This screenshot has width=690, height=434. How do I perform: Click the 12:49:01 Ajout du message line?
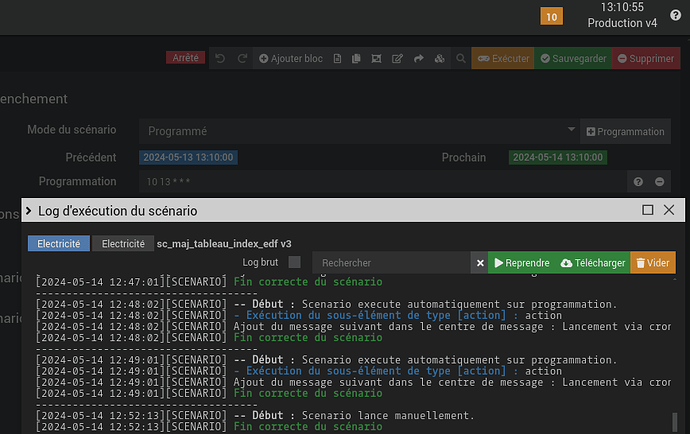(x=353, y=382)
